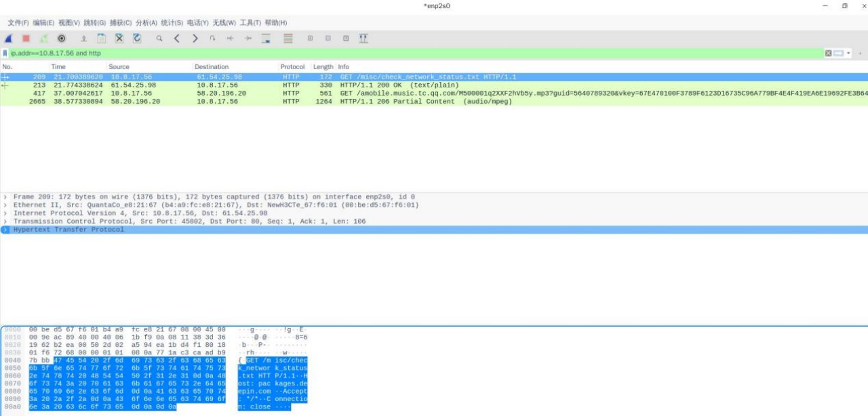Open the 工具(T) menu
This screenshot has height=416, width=868.
(250, 22)
